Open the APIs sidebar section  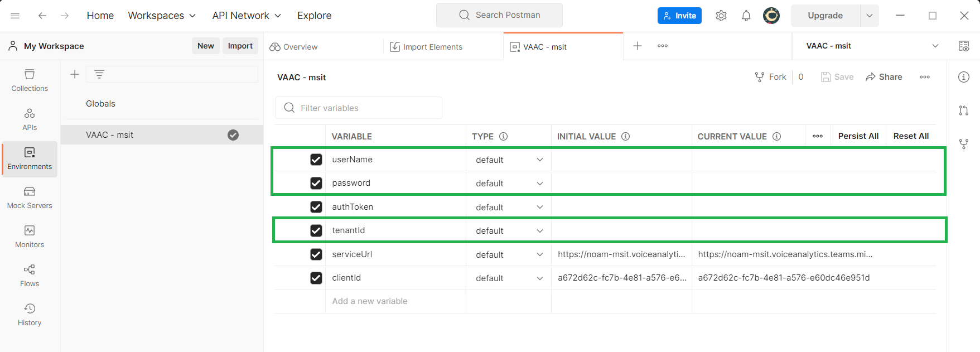pos(30,120)
